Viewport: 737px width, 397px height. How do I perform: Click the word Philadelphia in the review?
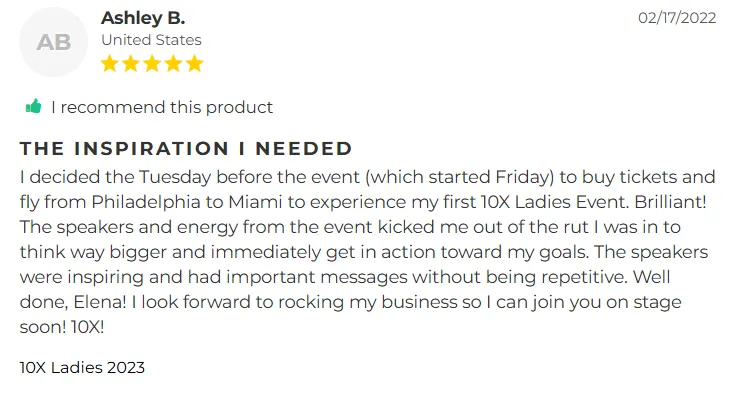tap(146, 202)
